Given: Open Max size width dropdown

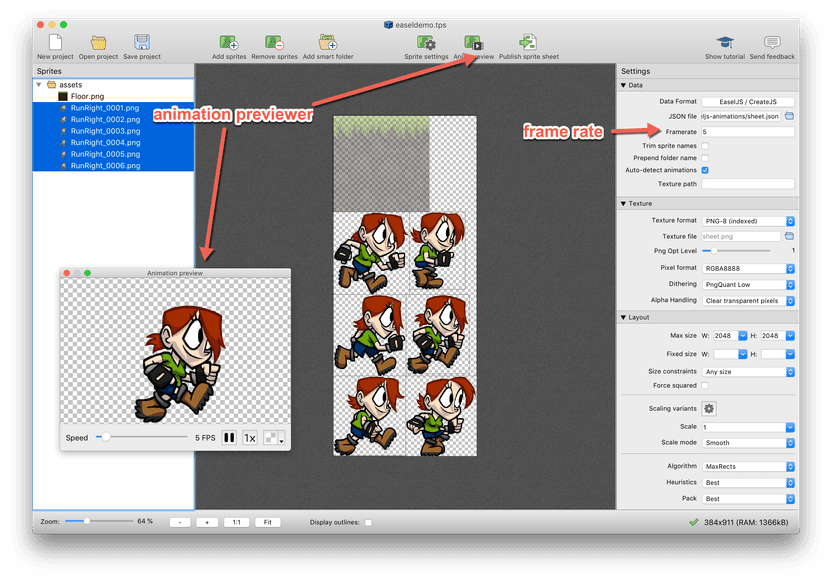Looking at the screenshot, I should pos(743,336).
